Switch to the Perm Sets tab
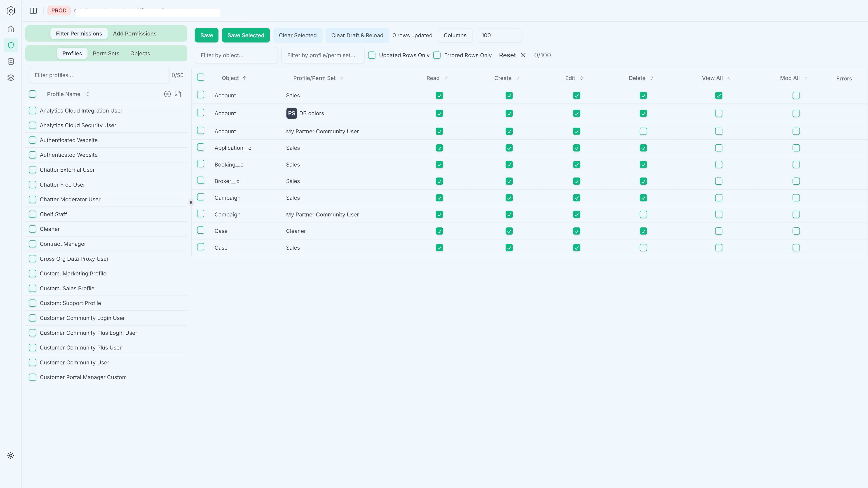Viewport: 868px width, 488px height. click(x=106, y=53)
